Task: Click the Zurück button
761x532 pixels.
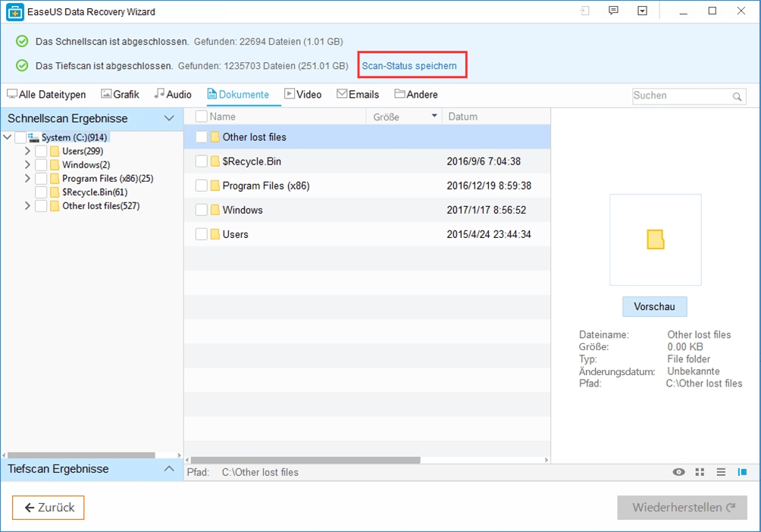Action: (x=48, y=508)
